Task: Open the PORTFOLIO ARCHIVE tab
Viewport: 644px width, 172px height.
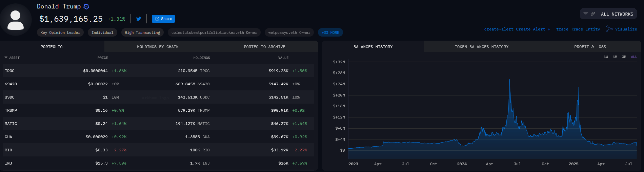Action: pos(264,47)
